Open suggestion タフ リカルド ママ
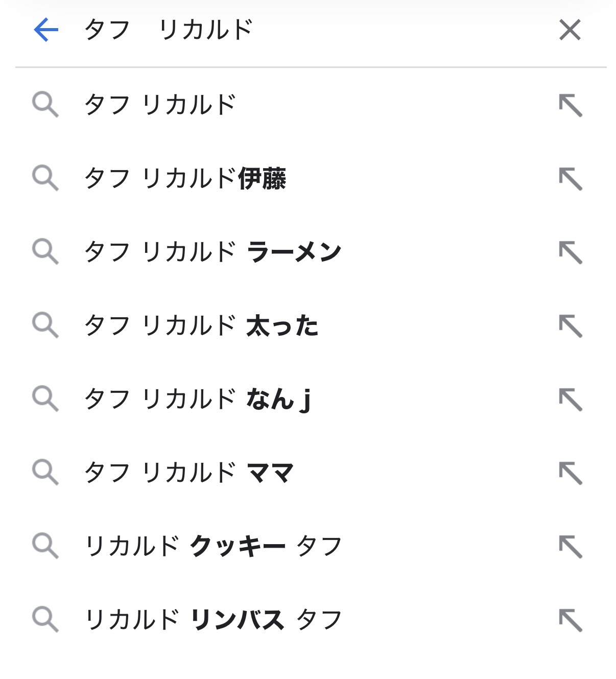 (x=189, y=473)
